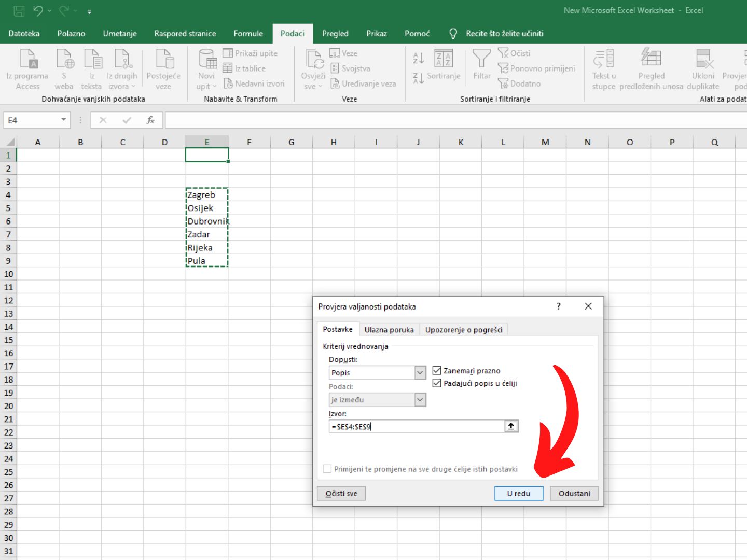Viewport: 747px width, 560px height.
Task: Open the Name Box dropdown arrow
Action: [x=63, y=120]
